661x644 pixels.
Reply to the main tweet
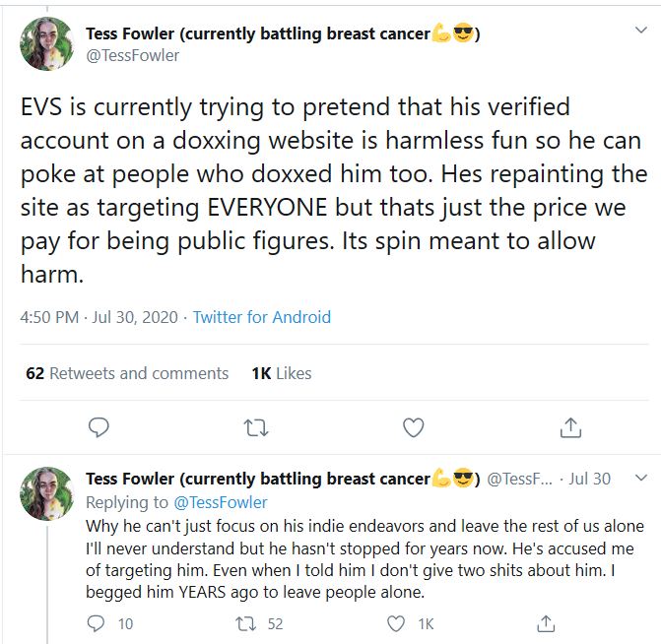(x=98, y=427)
